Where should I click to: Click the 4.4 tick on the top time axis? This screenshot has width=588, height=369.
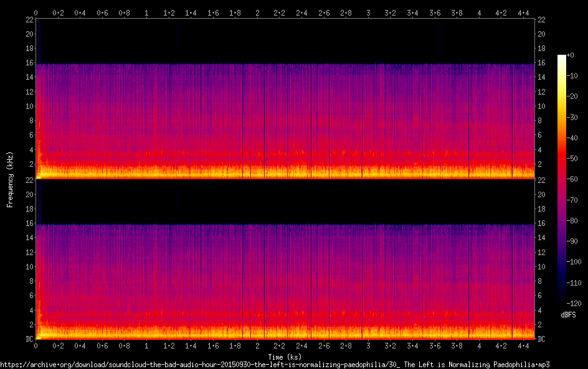click(523, 12)
